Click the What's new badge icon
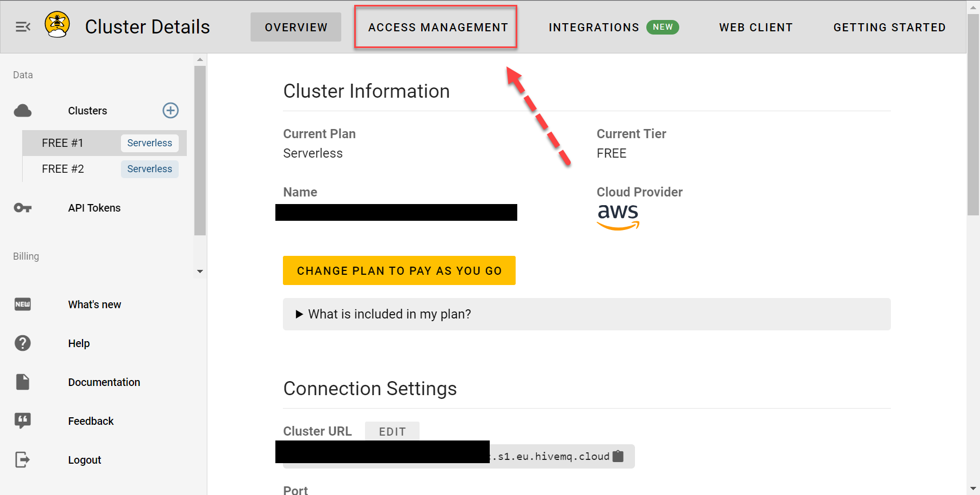980x495 pixels. (23, 304)
